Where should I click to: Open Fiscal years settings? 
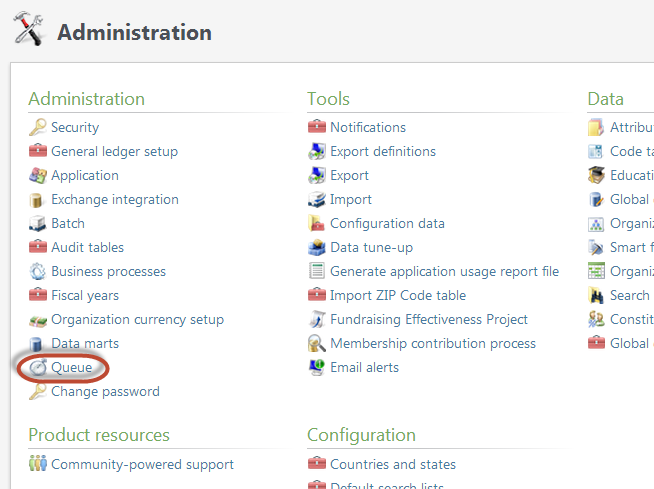[84, 295]
